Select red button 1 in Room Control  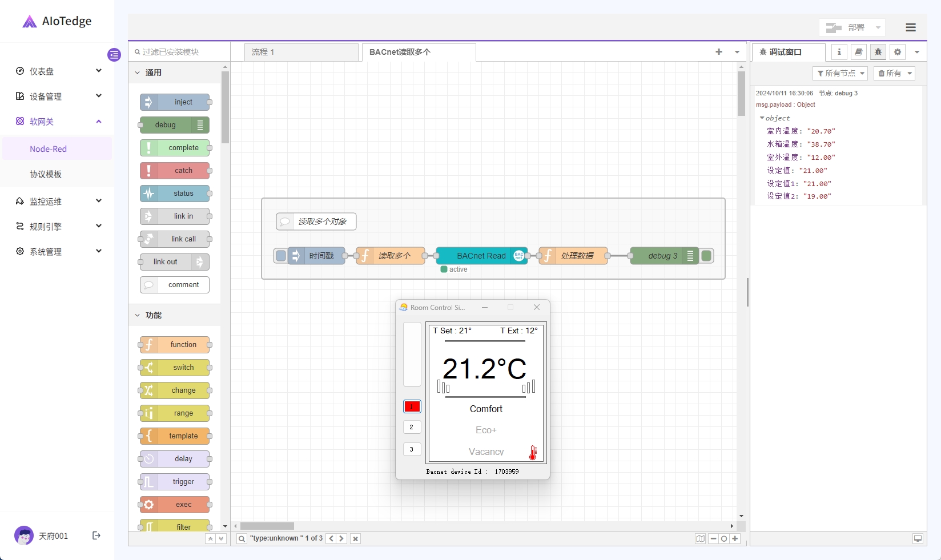412,406
